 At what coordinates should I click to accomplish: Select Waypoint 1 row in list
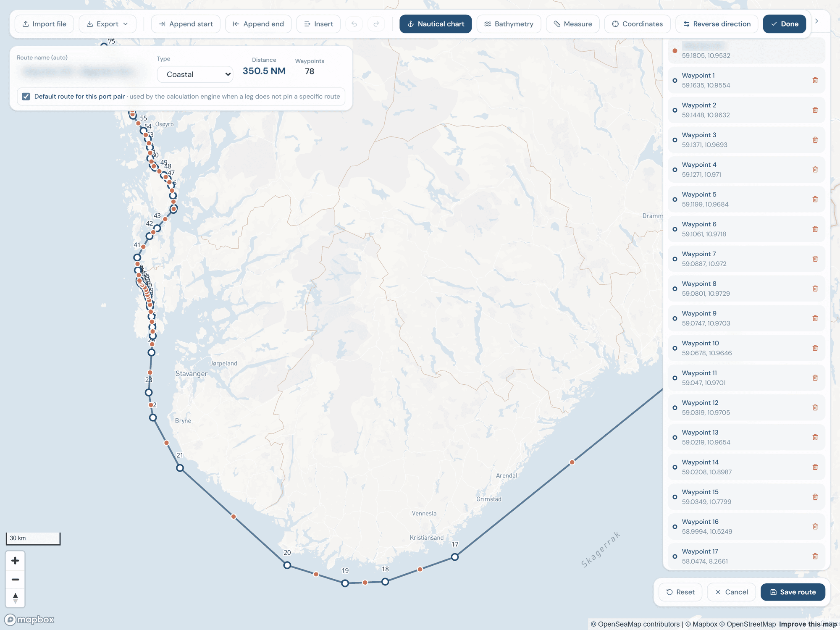746,80
